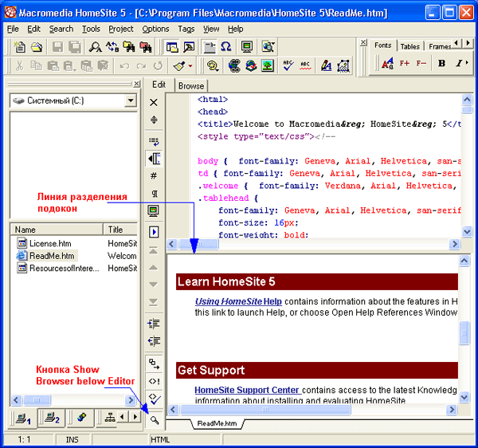
Task: Click the browser pane vertical scrollbar thumb
Action: tap(464, 332)
